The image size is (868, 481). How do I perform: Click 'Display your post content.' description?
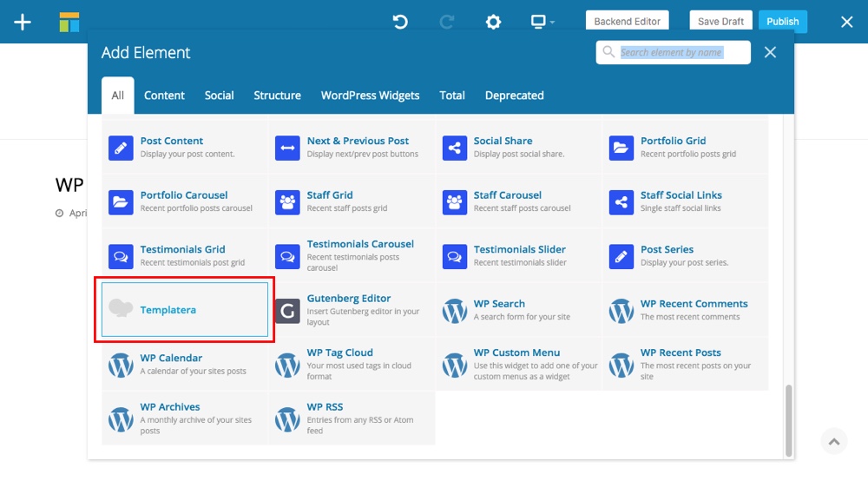[x=187, y=154]
